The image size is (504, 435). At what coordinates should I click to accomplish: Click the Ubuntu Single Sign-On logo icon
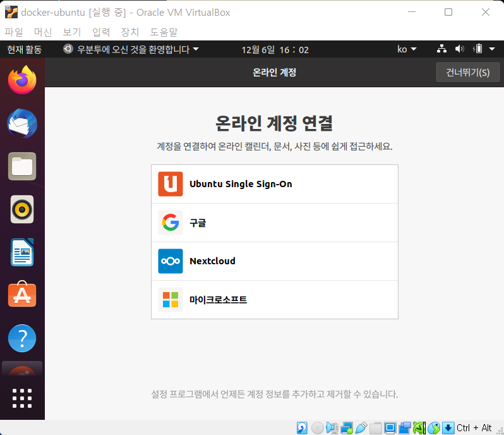(x=171, y=184)
